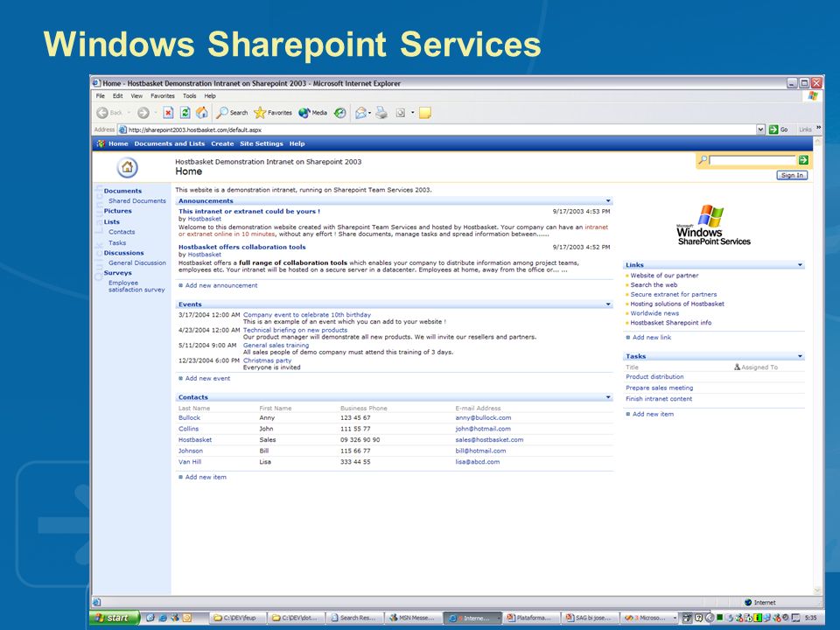Open Search Results taskbar item

click(x=354, y=618)
